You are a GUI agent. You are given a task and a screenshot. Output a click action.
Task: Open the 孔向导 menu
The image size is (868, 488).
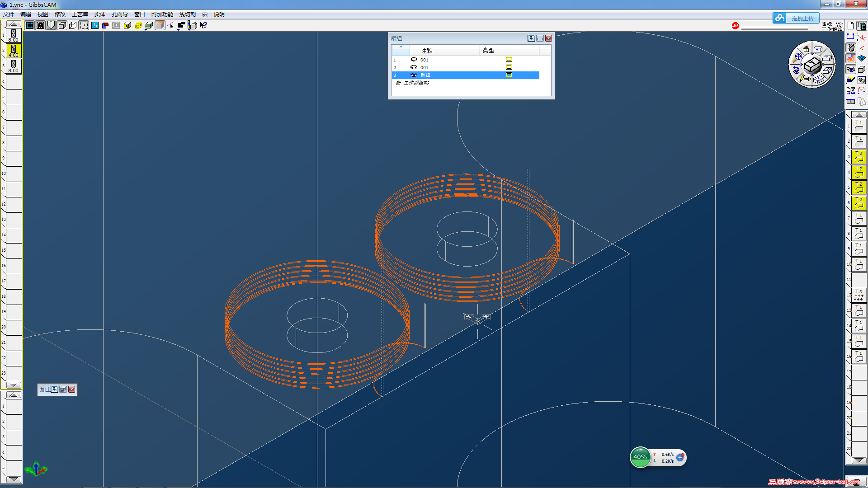pos(120,14)
